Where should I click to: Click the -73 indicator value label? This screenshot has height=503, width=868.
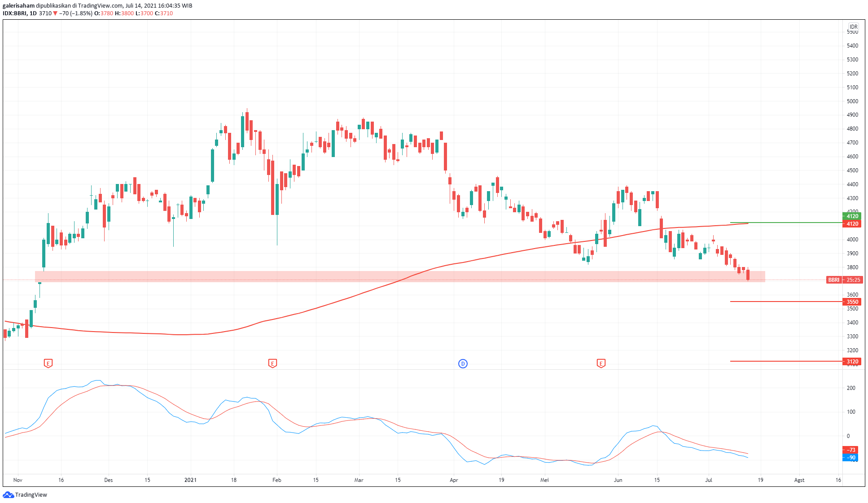[x=851, y=450]
